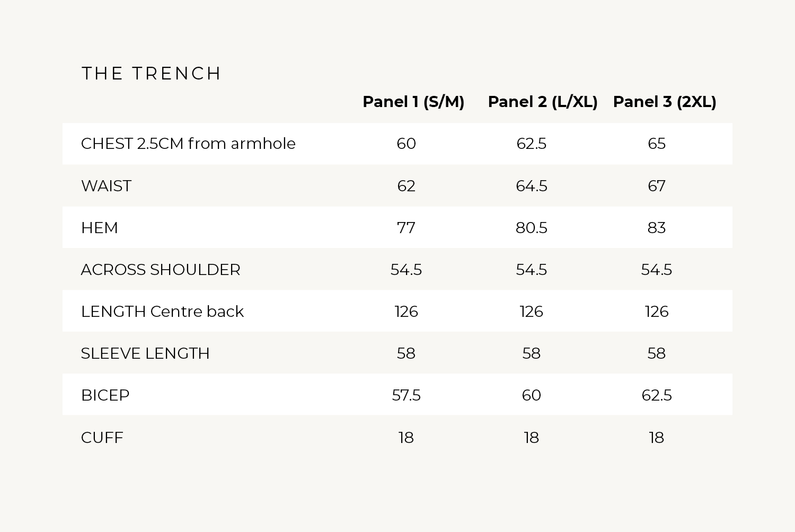Click the LENGTH Centre back label
Screen dimensions: 795x532
(x=162, y=312)
